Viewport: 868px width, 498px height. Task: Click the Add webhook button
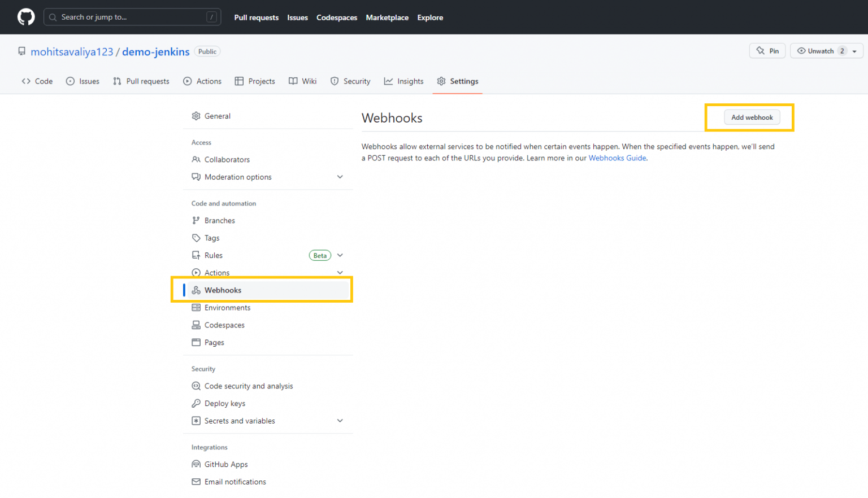point(752,117)
